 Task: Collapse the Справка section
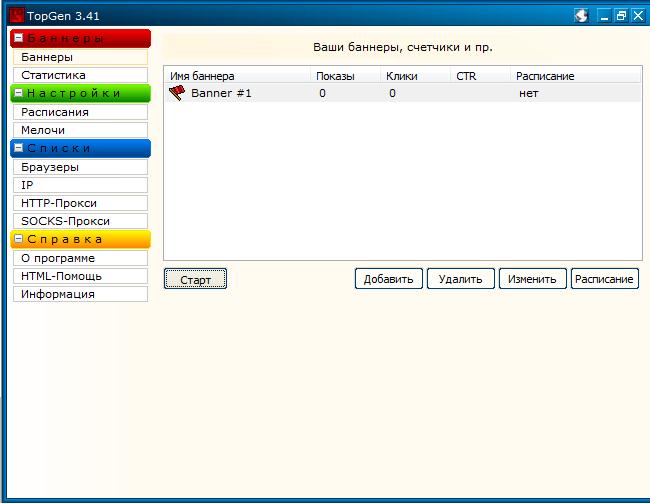click(x=18, y=239)
